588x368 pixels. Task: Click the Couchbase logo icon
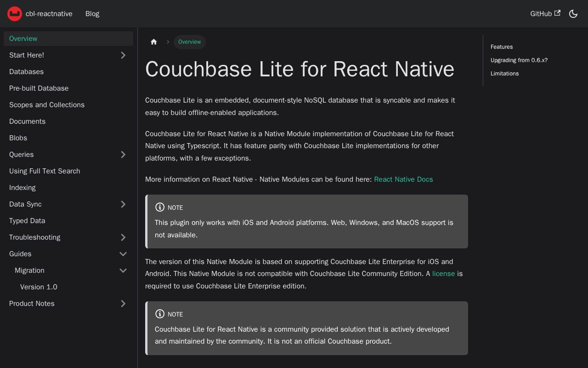[15, 14]
